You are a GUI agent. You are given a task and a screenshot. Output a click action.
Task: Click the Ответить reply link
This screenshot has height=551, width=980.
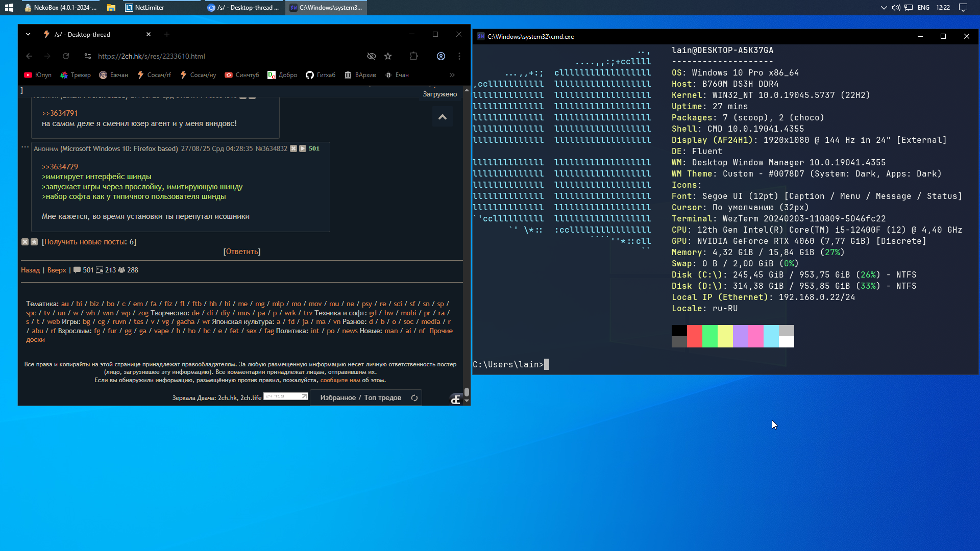tap(242, 252)
